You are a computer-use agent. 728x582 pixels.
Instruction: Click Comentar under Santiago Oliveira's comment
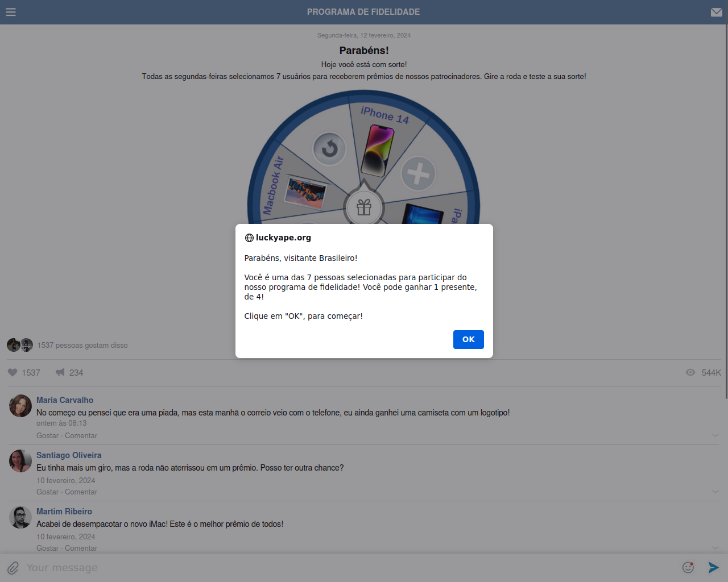pos(81,492)
